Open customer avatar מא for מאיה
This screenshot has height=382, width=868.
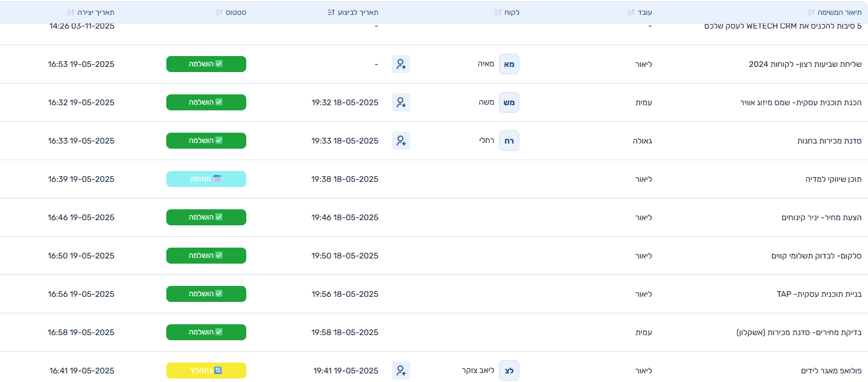[509, 64]
